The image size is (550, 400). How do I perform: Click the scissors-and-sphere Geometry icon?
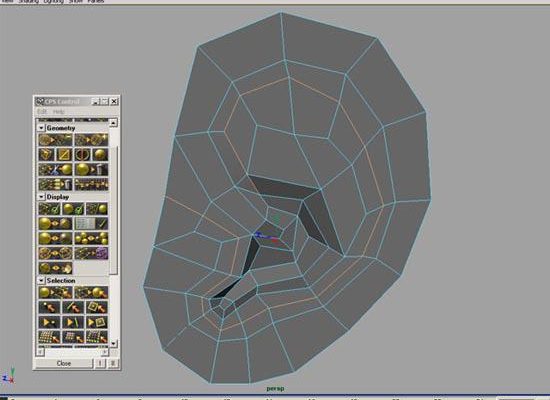pyautogui.click(x=55, y=169)
